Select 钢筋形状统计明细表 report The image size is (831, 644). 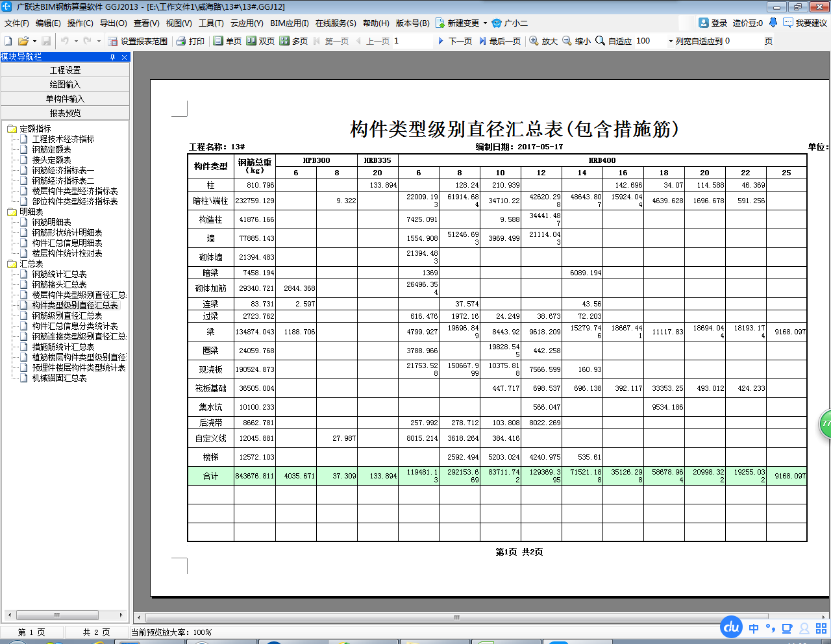tap(67, 232)
